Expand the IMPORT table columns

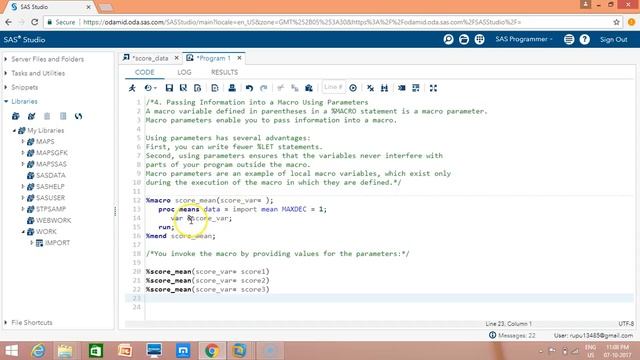coord(31,243)
